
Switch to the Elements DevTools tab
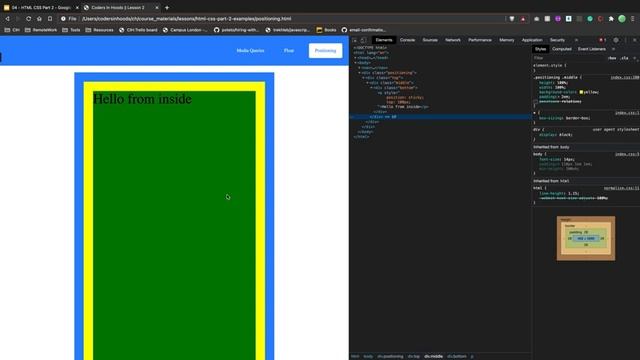coord(384,40)
